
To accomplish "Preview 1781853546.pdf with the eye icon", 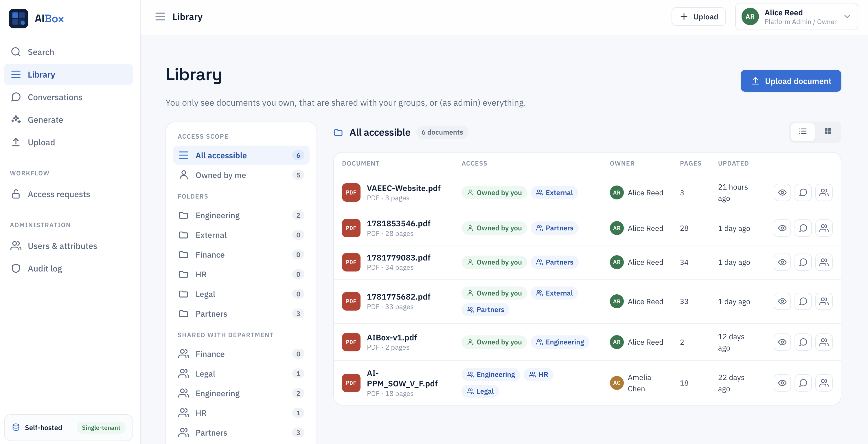I will pos(782,228).
